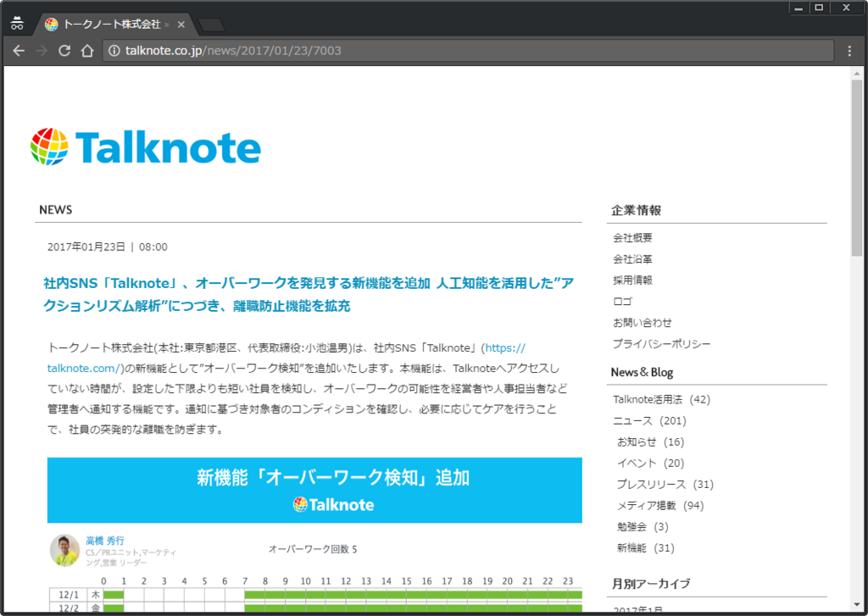Image resolution: width=868 pixels, height=616 pixels.
Task: Click the 企業情報 sidebar heading
Action: [636, 210]
